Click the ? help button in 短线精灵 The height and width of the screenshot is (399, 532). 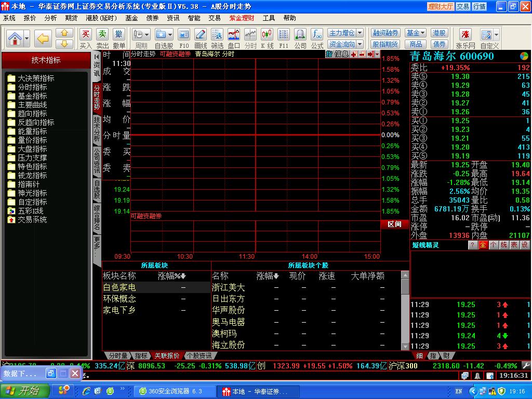[x=472, y=245]
